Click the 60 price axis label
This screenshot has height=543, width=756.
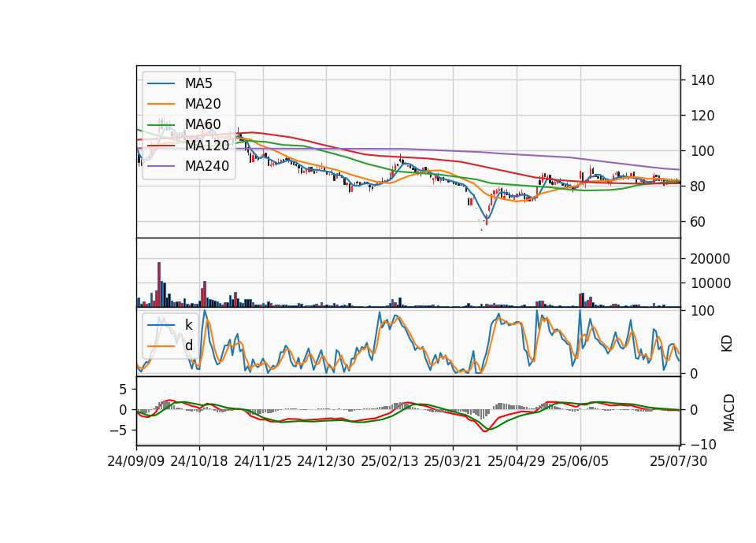coord(698,222)
